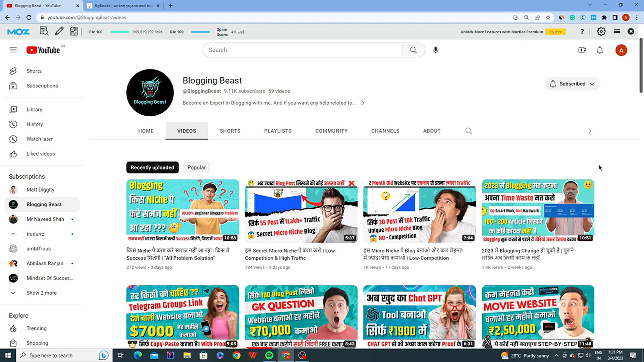Open the 10:58 Blogging Niche video thumbnail
Viewport: 644px width, 362px height.
[x=182, y=211]
